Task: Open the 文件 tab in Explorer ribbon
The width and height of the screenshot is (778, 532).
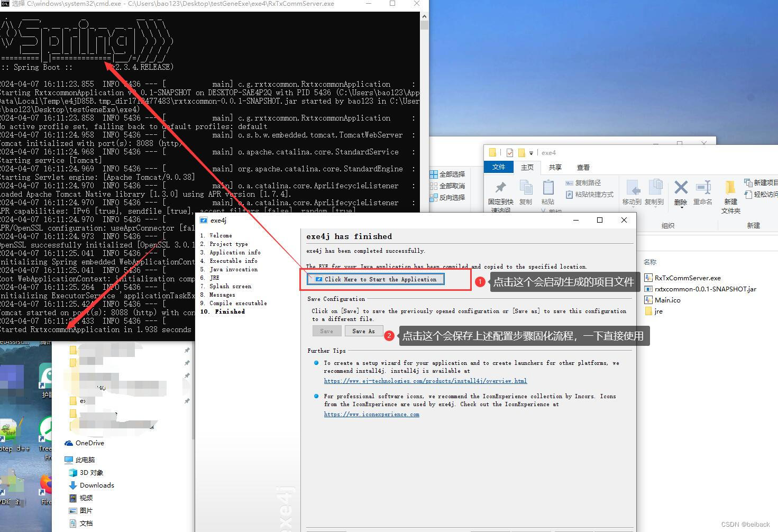Action: tap(498, 167)
